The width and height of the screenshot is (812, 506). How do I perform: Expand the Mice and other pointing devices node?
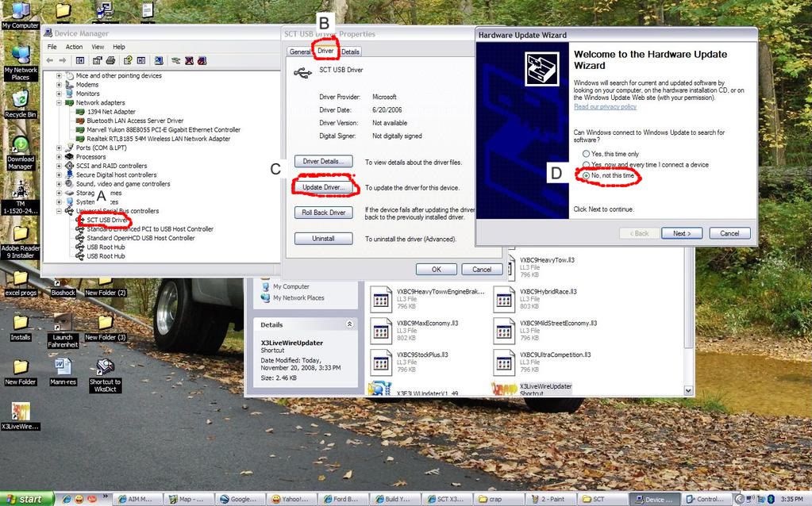(x=59, y=75)
